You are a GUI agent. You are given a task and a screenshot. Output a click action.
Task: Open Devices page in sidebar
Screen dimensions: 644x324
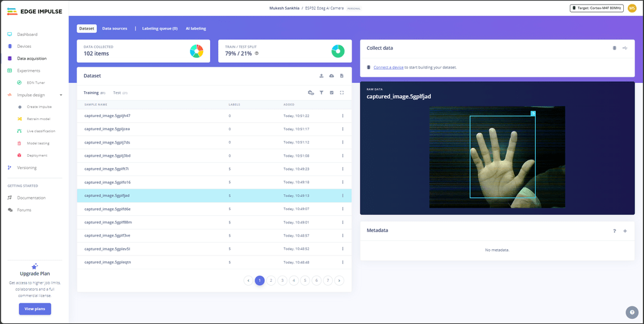pos(24,47)
